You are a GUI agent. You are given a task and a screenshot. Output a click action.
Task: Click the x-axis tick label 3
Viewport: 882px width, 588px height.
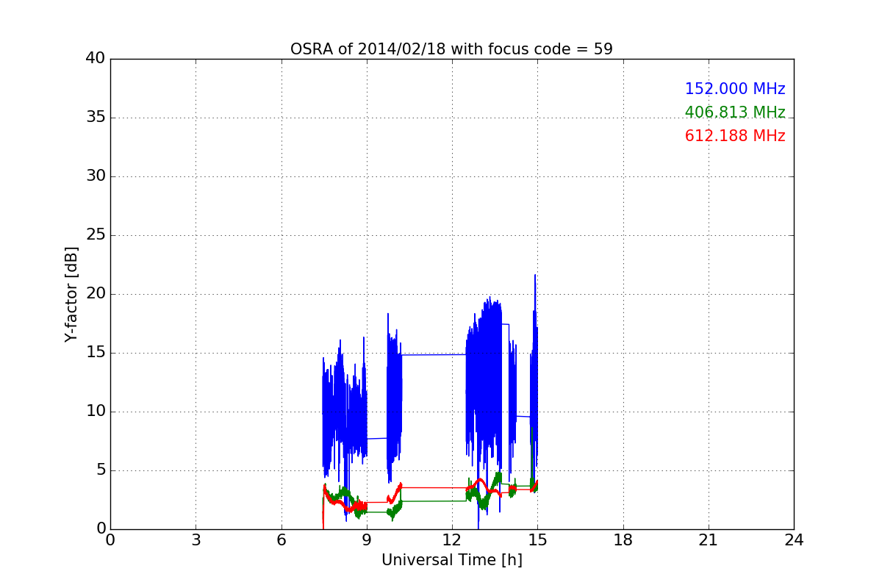[x=196, y=540]
